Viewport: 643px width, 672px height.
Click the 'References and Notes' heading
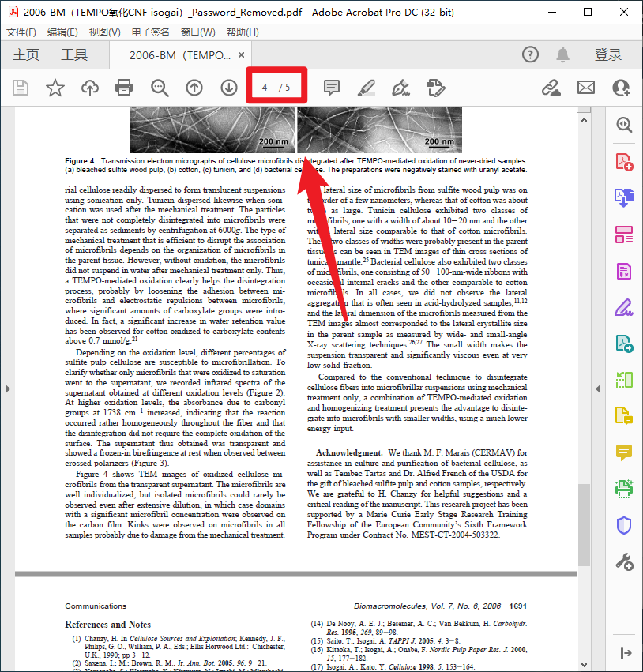(x=108, y=625)
